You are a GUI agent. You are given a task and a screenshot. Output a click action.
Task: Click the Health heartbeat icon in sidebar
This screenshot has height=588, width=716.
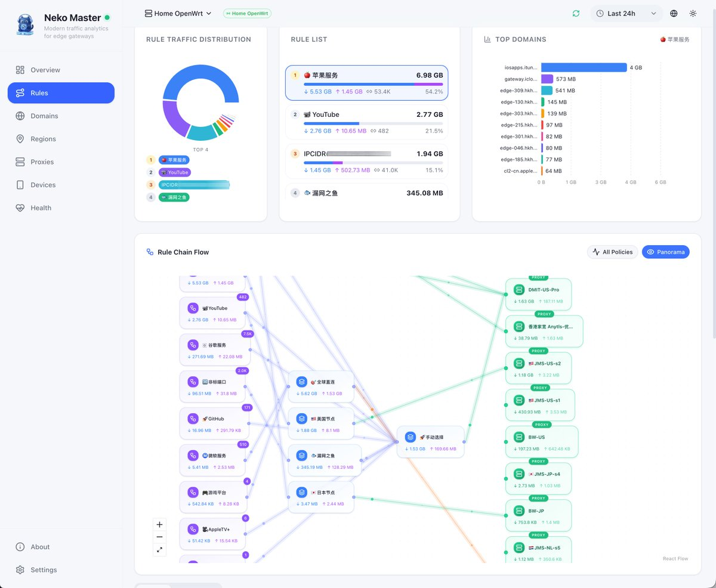(20, 208)
